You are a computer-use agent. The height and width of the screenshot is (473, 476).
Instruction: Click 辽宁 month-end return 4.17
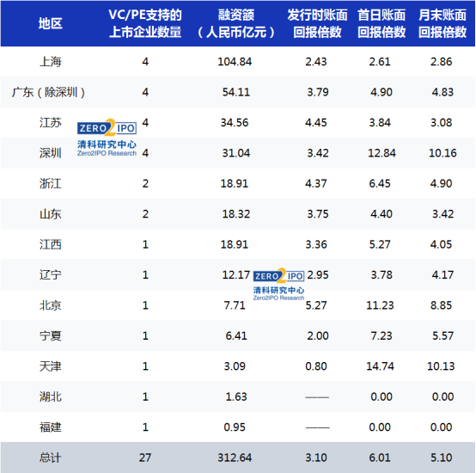[442, 274]
